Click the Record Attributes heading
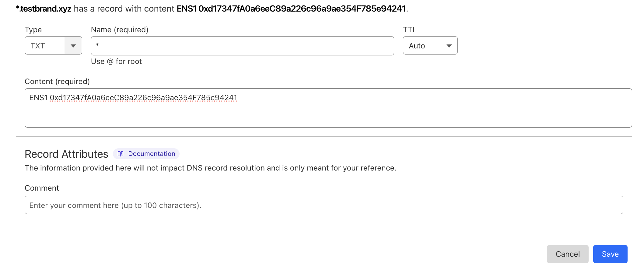Viewport: 644px width, 271px height. pos(66,154)
